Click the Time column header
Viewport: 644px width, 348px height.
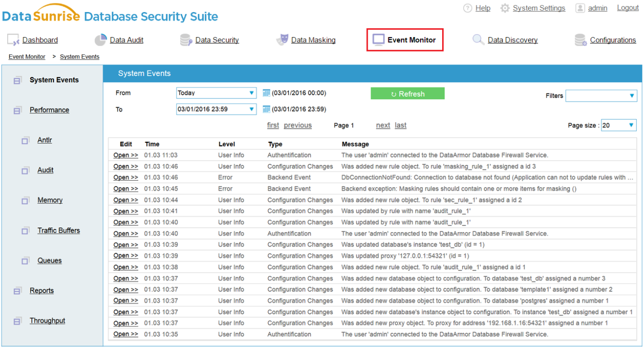tap(152, 144)
